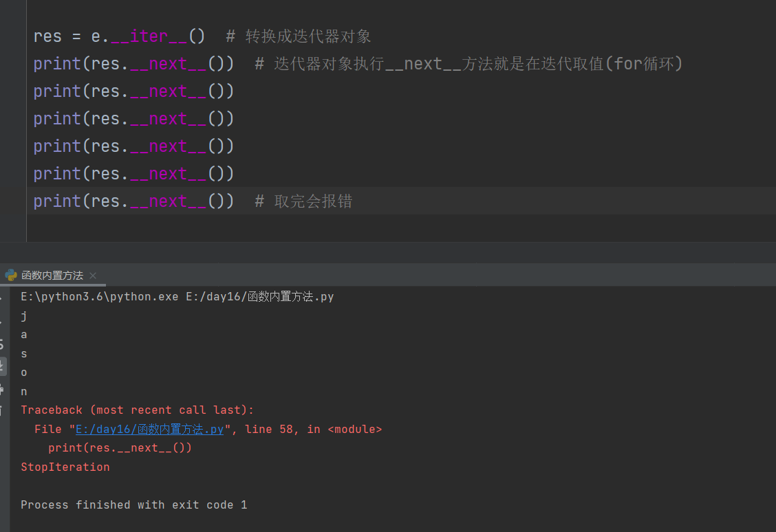Click the red print(res.__next__()) traceback line

pyautogui.click(x=120, y=448)
